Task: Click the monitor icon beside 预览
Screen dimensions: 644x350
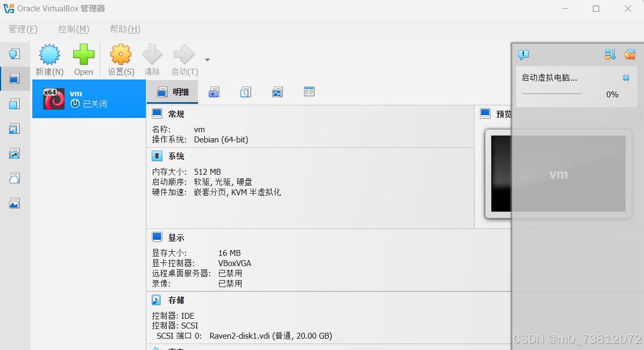Action: click(x=485, y=113)
